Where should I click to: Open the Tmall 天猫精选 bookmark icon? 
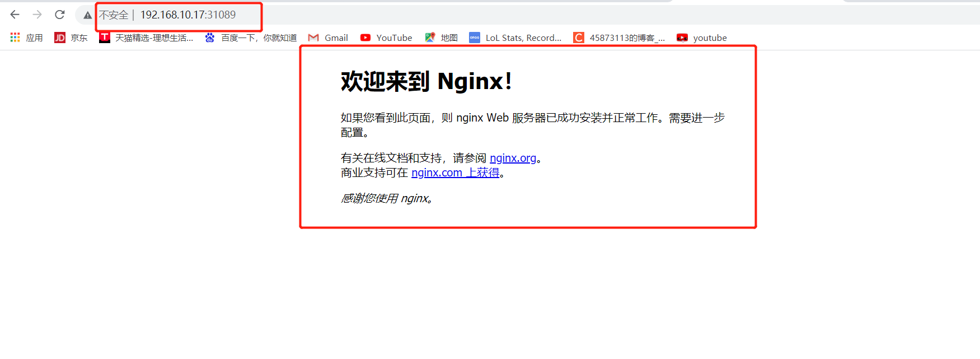point(105,38)
